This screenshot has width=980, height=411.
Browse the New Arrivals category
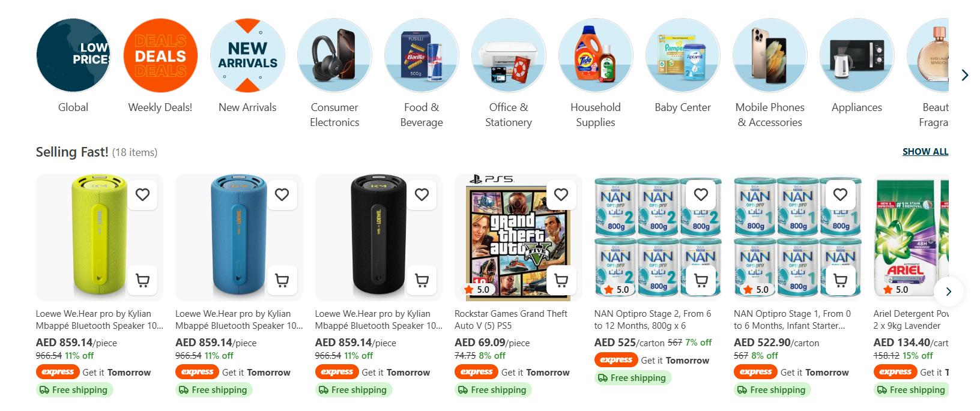247,56
